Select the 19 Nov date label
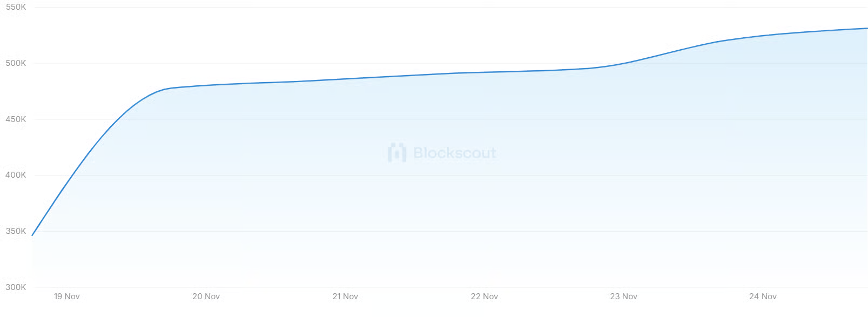This screenshot has height=317, width=868. [x=67, y=296]
